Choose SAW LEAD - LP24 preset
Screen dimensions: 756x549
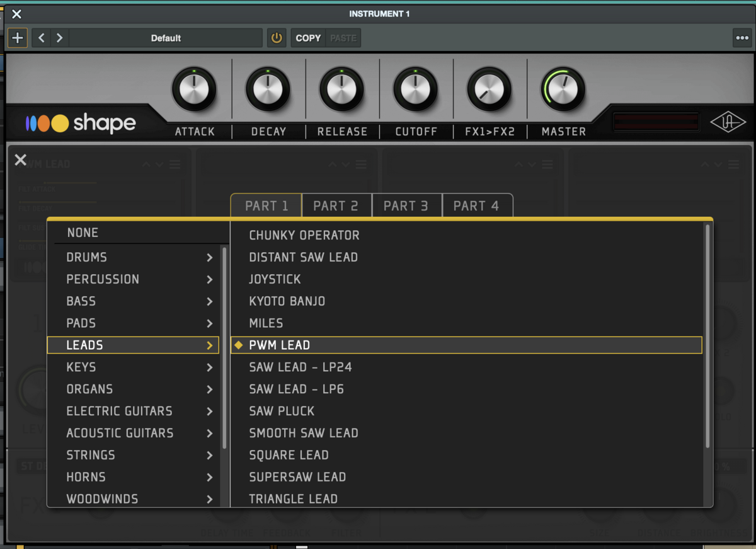(x=466, y=367)
